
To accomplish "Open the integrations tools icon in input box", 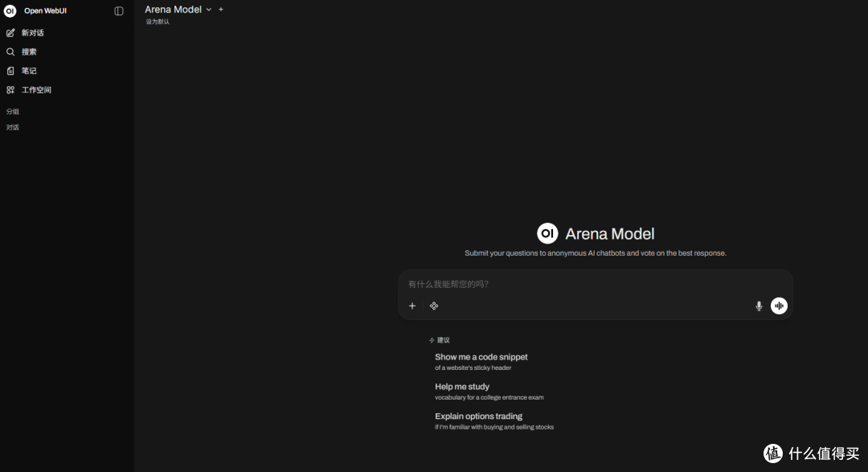I will 434,306.
